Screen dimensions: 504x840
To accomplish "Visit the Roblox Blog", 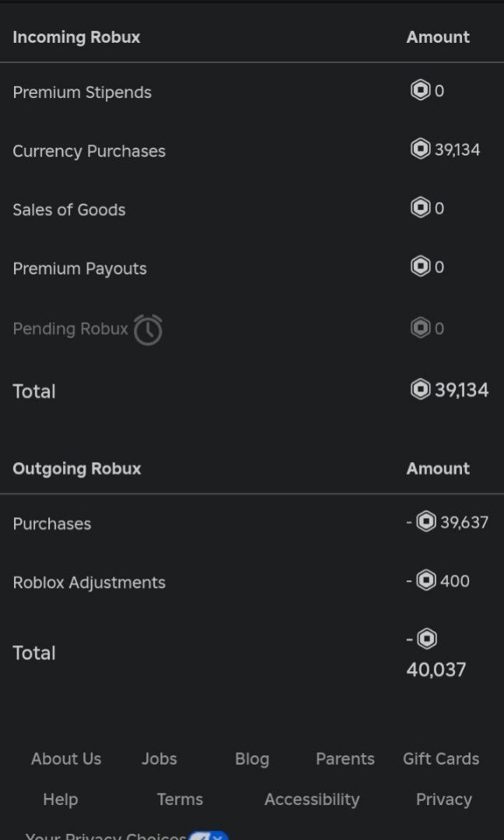I will (252, 759).
